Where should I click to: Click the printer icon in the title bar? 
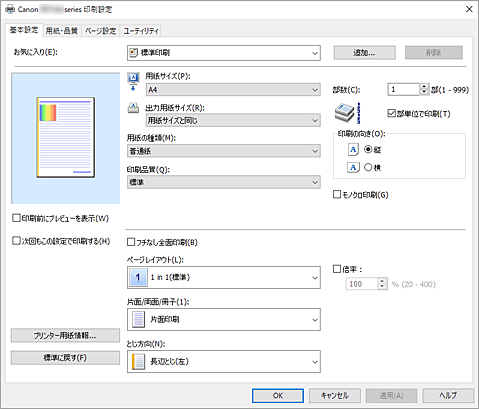(10, 9)
